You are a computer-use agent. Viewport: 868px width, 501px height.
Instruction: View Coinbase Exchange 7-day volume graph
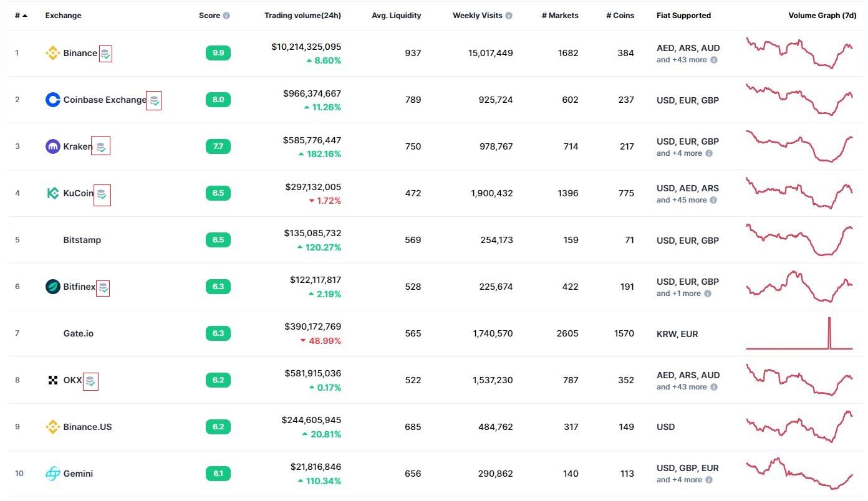799,100
